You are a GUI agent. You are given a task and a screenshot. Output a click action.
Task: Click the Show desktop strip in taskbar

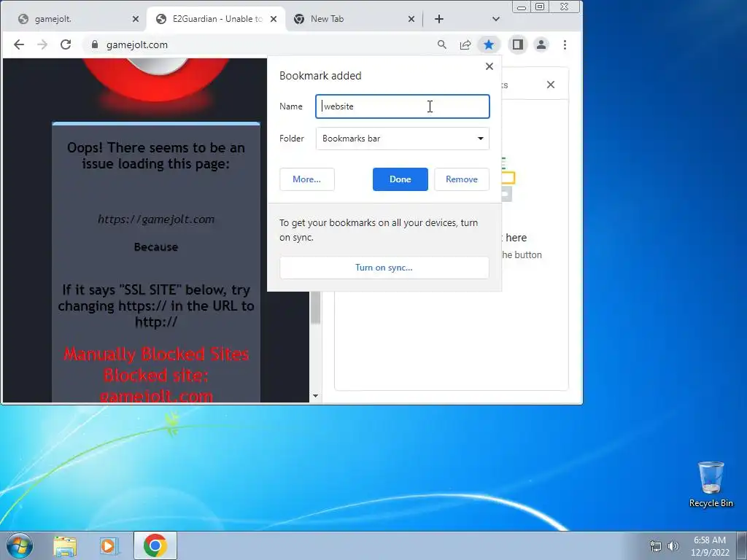pos(742,545)
